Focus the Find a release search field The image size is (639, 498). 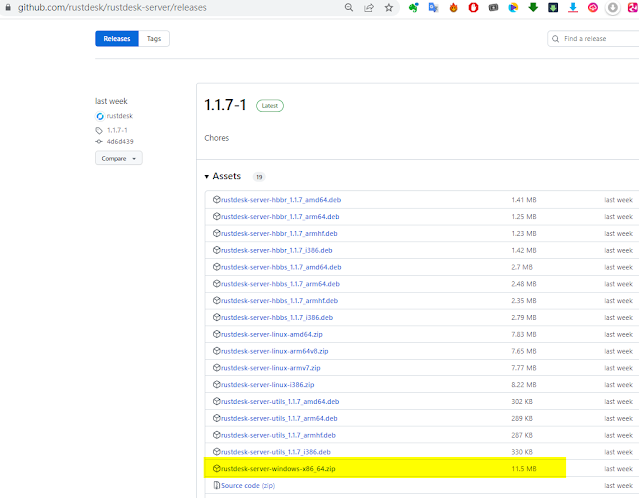pos(595,39)
